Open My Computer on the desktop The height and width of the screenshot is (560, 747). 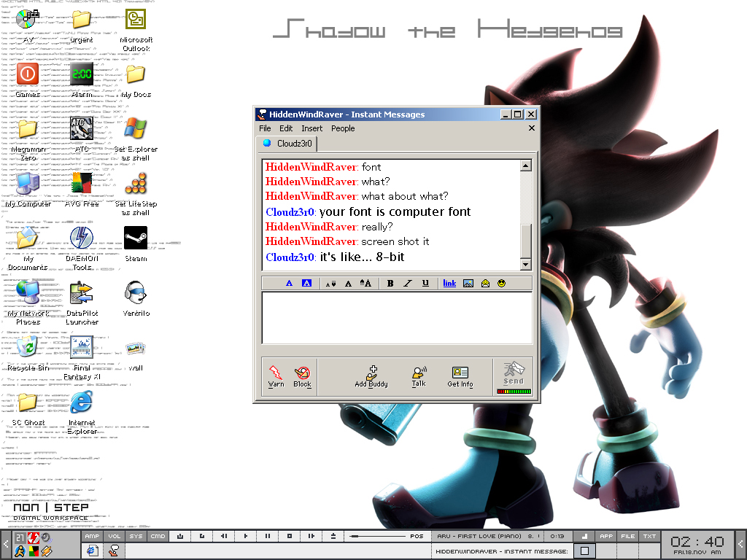(x=28, y=190)
